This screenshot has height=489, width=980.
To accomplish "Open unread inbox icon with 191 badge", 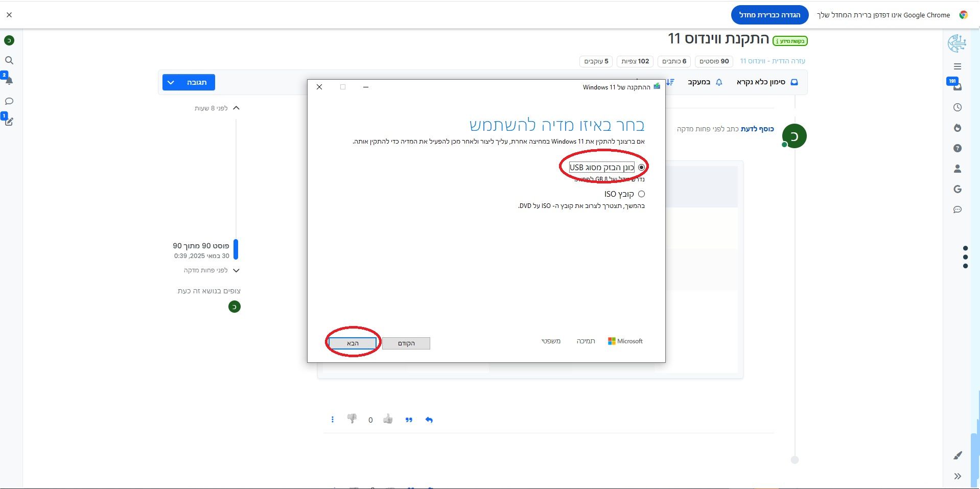I will point(956,85).
